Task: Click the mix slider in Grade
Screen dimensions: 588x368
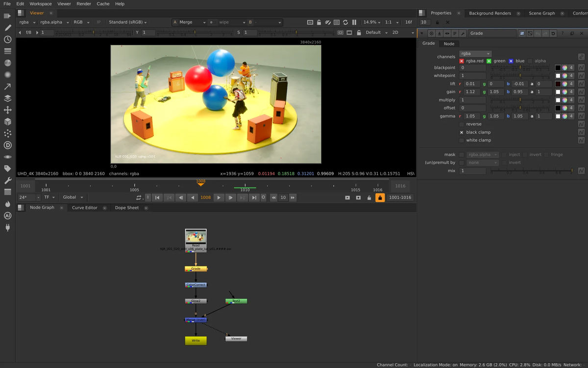Action: pos(532,171)
